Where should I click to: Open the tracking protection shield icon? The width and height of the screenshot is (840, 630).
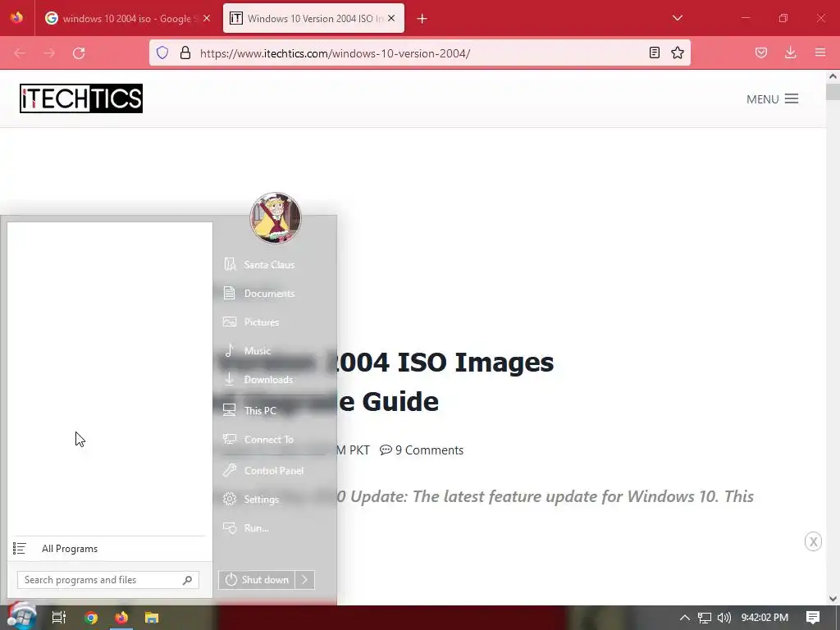[x=162, y=52]
